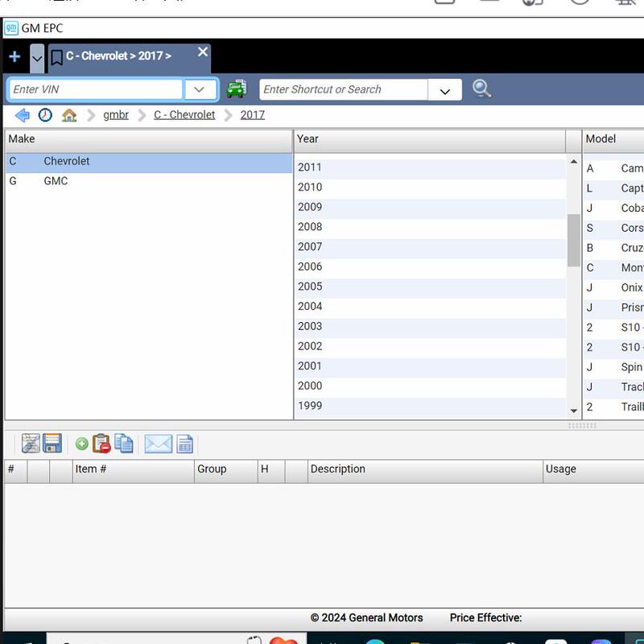Screen dimensions: 644x644
Task: Click Year list scroll up arrow
Action: pyautogui.click(x=574, y=162)
